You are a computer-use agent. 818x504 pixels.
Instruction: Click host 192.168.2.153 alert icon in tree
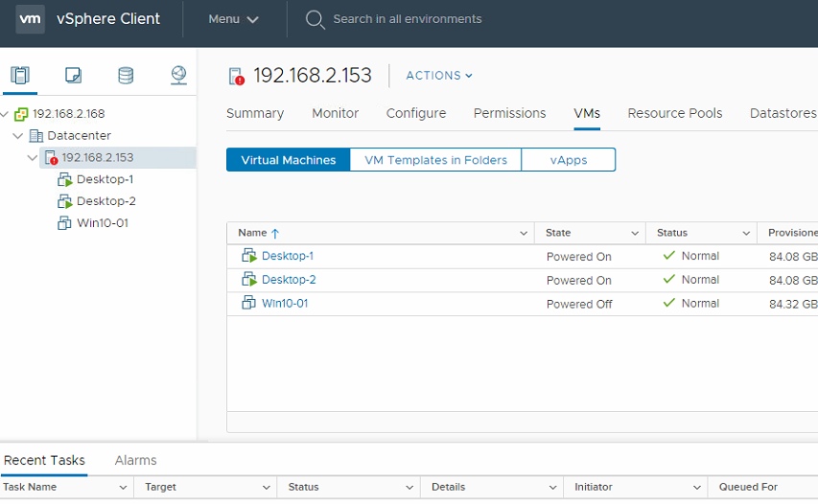tap(51, 158)
